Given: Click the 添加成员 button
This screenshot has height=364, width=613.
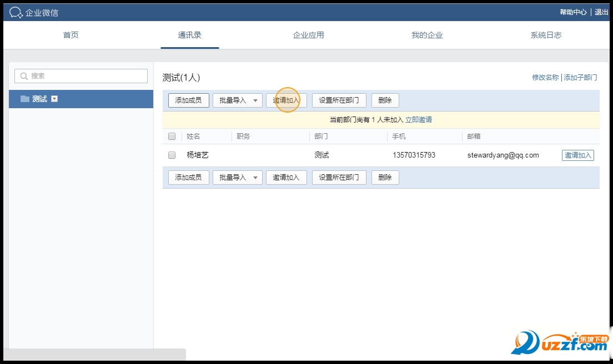Looking at the screenshot, I should [188, 100].
